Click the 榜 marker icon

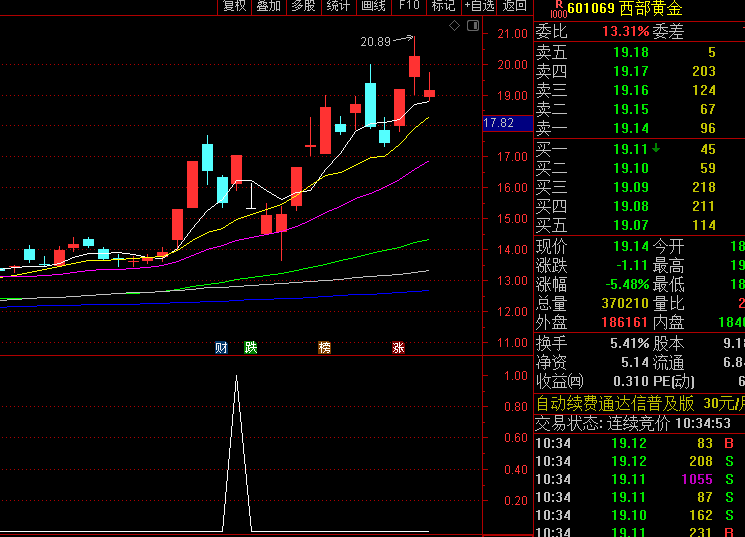pos(324,348)
